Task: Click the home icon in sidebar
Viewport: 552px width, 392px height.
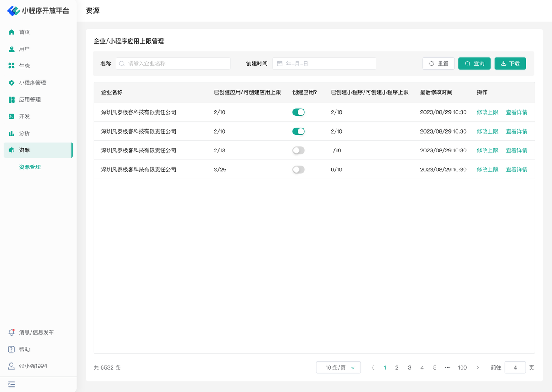Action: (x=12, y=32)
